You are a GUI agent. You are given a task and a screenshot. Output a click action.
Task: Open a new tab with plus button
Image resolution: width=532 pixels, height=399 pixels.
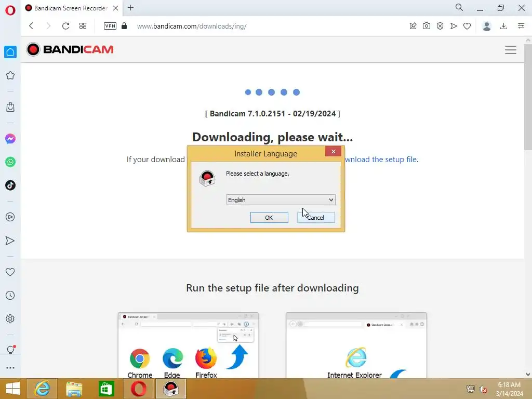coord(130,7)
